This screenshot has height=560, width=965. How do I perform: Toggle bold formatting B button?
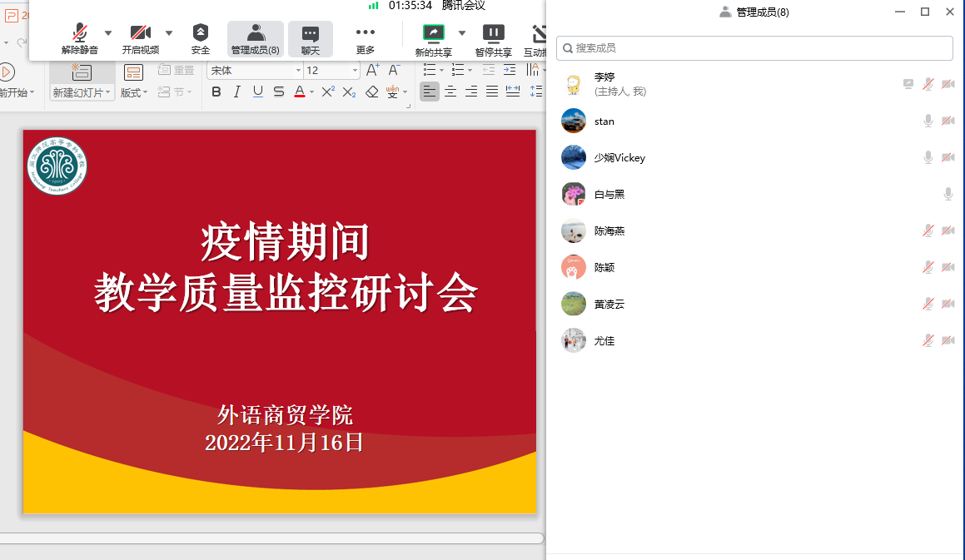click(x=216, y=92)
